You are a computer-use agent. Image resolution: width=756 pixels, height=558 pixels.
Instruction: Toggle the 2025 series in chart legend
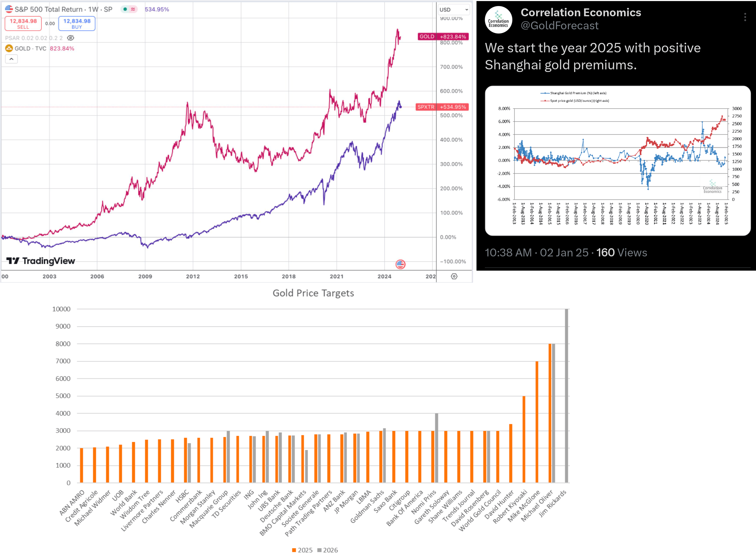(302, 550)
